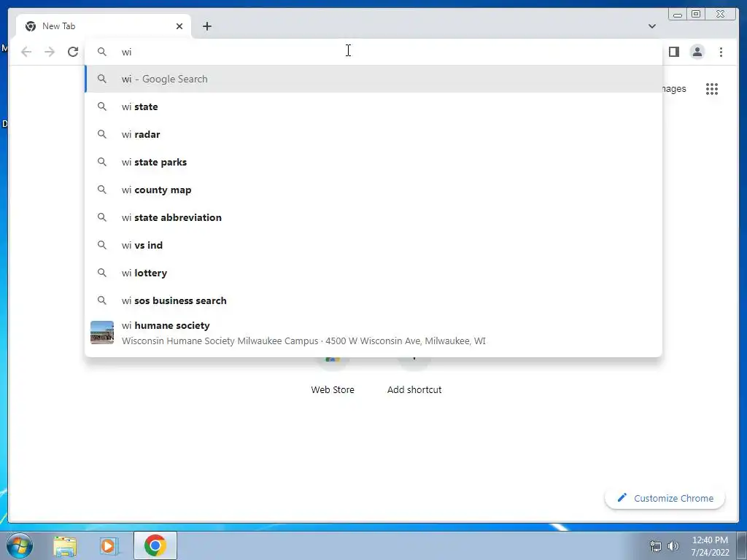
Task: Select the 'wi vs ind' suggestion
Action: [373, 245]
